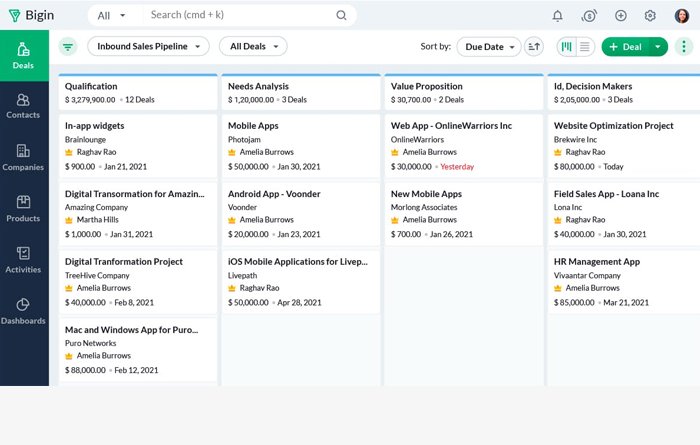Click the Brainlounge company name

tap(85, 140)
